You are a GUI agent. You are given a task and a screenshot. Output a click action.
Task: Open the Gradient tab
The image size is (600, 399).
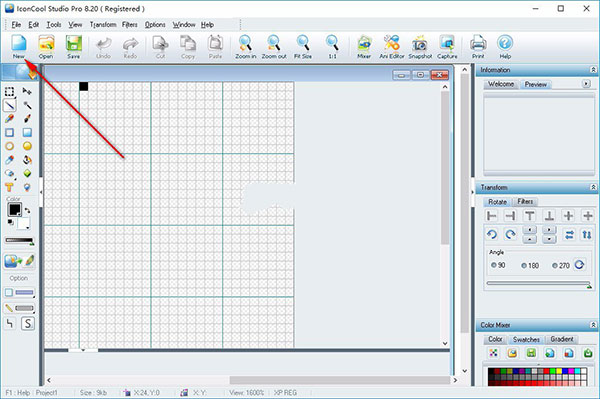[x=562, y=339]
